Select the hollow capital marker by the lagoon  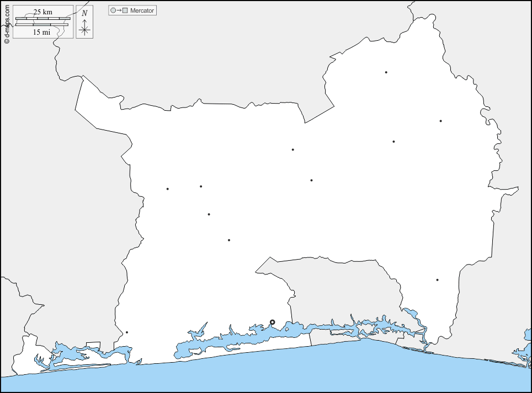[x=272, y=322]
